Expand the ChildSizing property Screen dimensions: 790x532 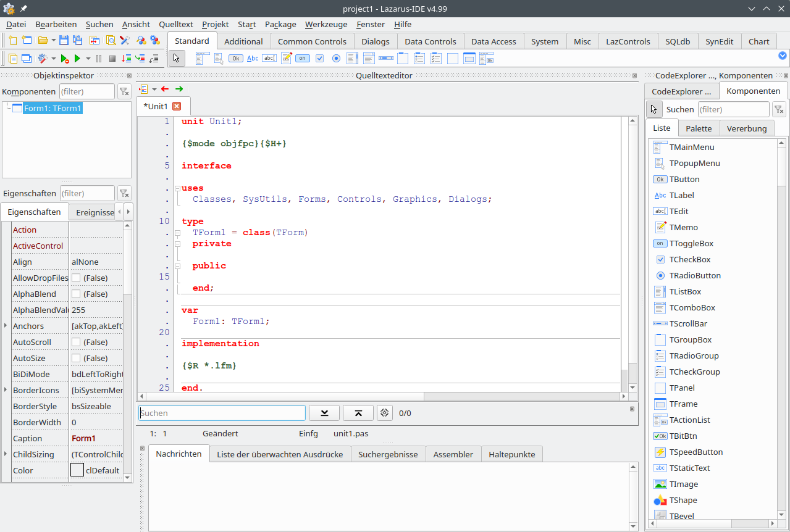pyautogui.click(x=6, y=454)
